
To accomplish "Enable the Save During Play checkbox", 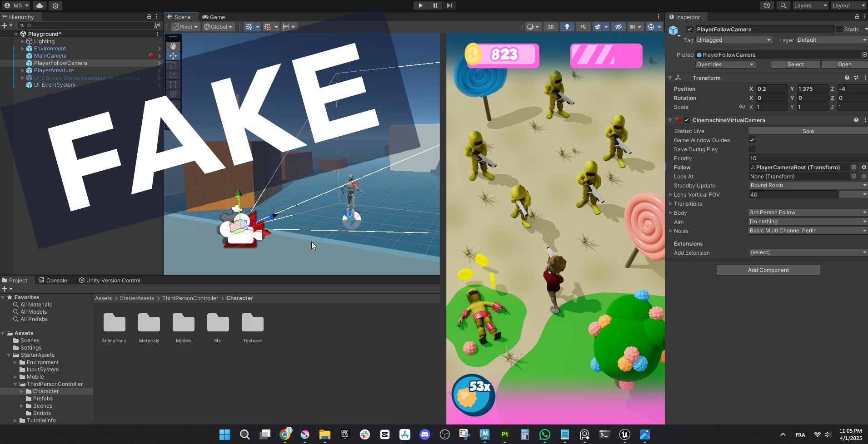I will (753, 149).
